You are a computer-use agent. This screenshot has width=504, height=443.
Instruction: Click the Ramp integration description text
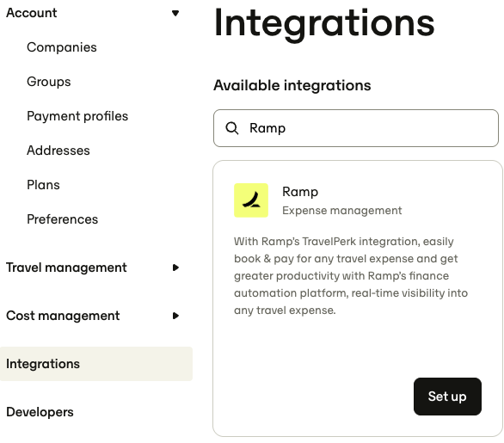[x=351, y=276]
